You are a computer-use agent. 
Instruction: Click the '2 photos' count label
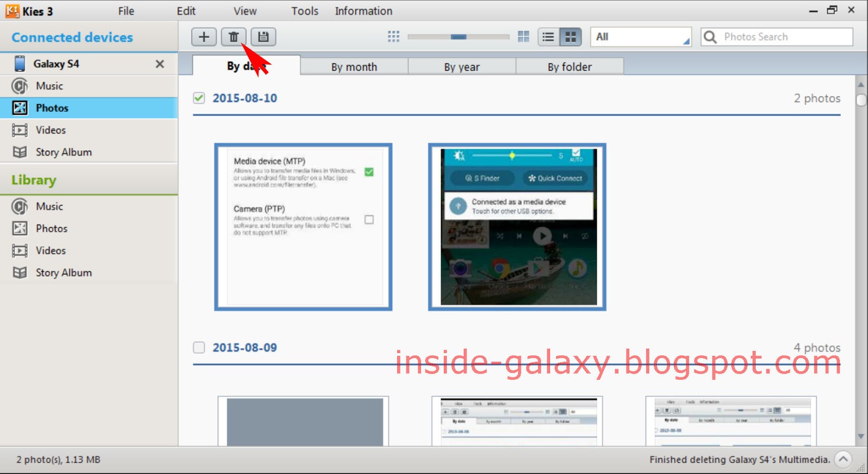[x=817, y=98]
